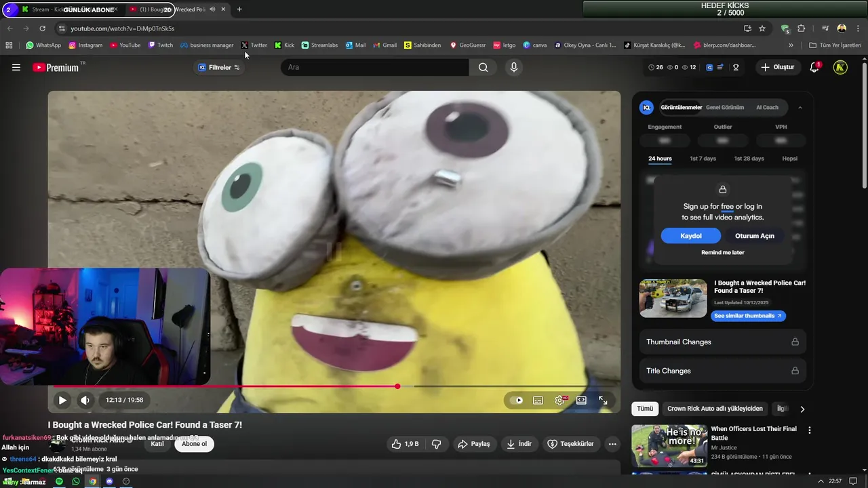Reload the current browser page
Image resolution: width=868 pixels, height=488 pixels.
(x=42, y=28)
